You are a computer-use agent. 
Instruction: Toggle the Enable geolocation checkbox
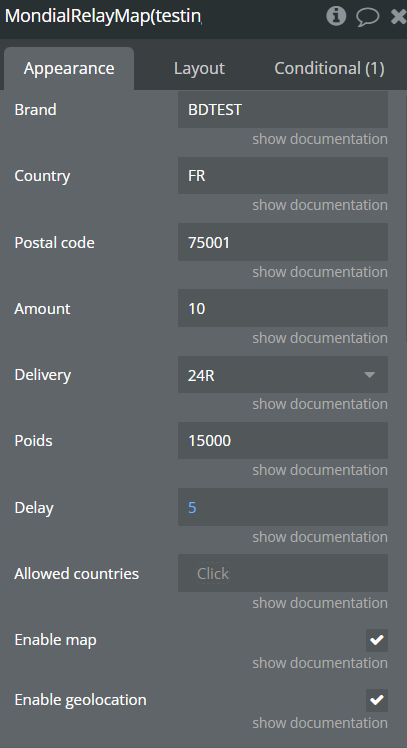376,700
